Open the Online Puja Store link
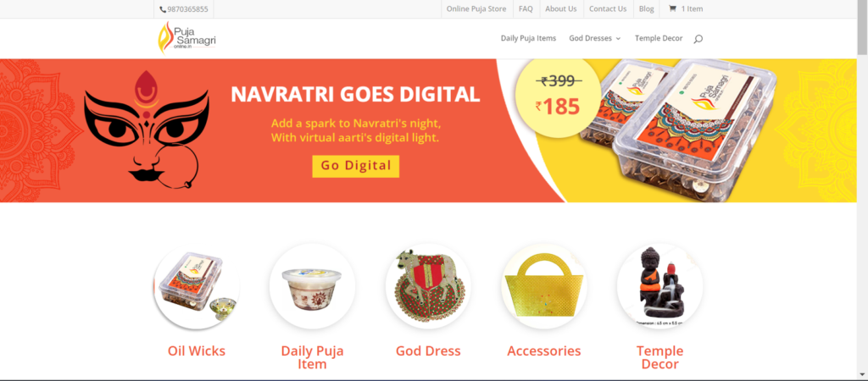The width and height of the screenshot is (868, 381). [476, 8]
